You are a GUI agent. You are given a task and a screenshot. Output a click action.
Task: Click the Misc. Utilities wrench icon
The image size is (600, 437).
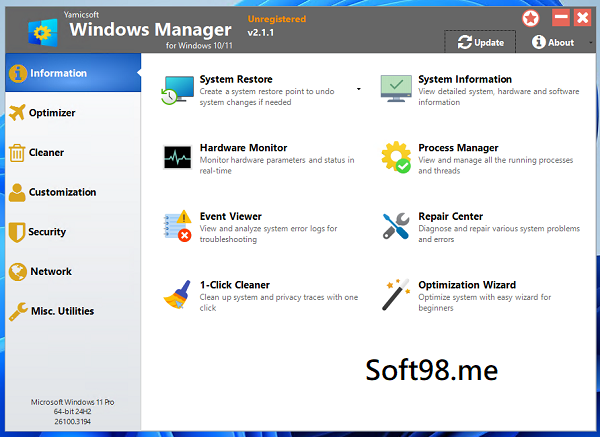point(18,311)
